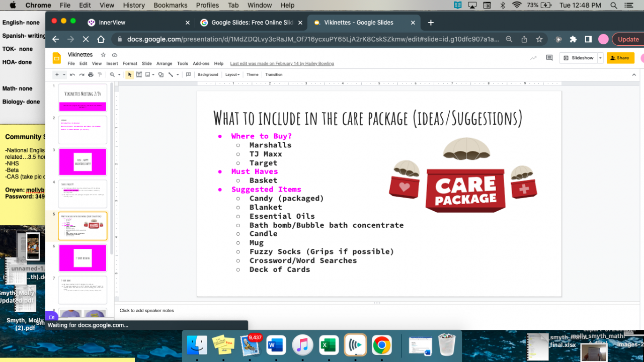Open the zoom level dropdown arrow
The image size is (644, 362).
119,74
